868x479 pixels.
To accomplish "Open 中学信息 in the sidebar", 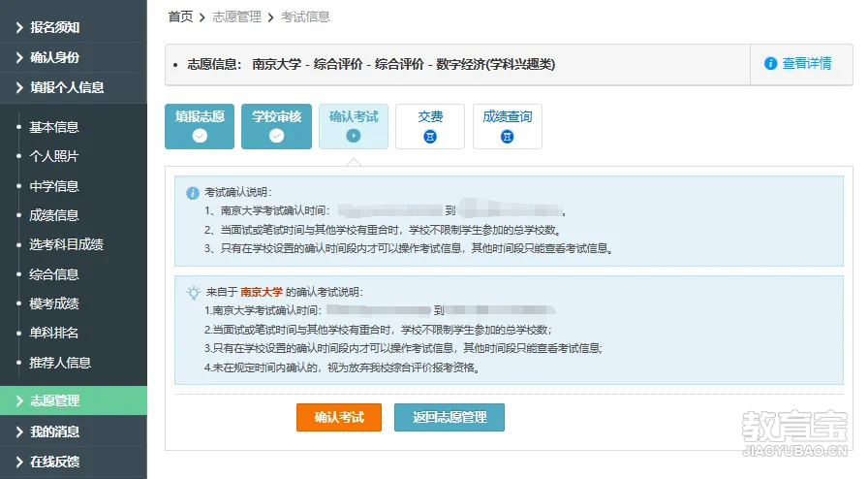I will pos(53,186).
